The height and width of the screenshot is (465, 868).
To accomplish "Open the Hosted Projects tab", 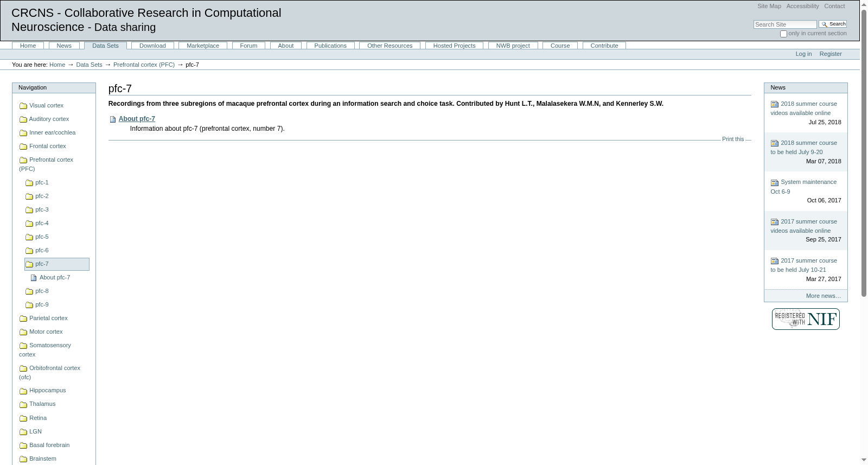I will pos(454,46).
